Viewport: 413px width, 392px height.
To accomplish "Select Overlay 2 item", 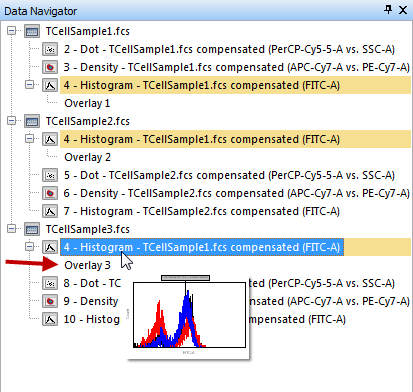I will [88, 157].
